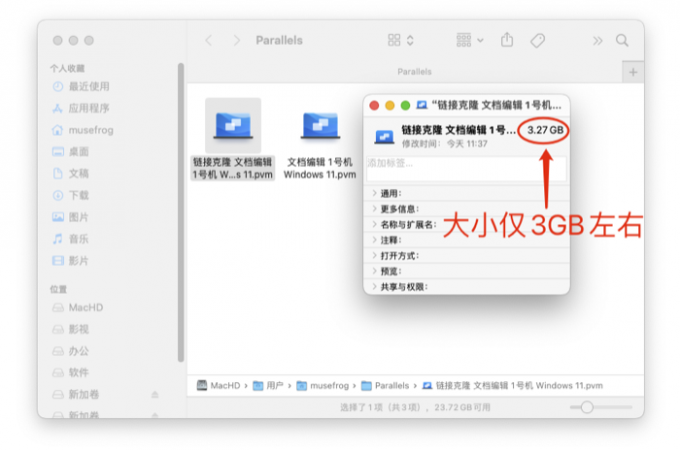
Task: Zoom the info window with green button
Action: coord(405,105)
